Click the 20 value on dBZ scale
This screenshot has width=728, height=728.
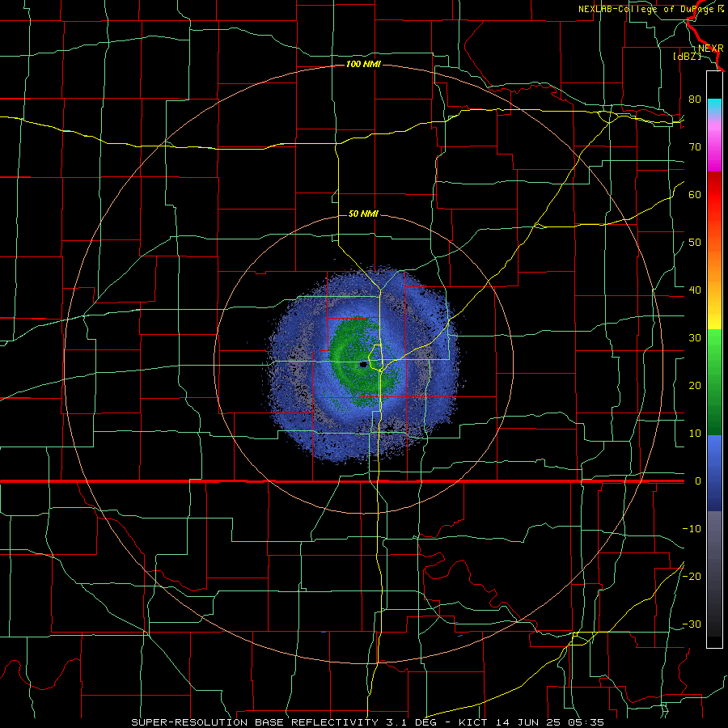point(695,386)
